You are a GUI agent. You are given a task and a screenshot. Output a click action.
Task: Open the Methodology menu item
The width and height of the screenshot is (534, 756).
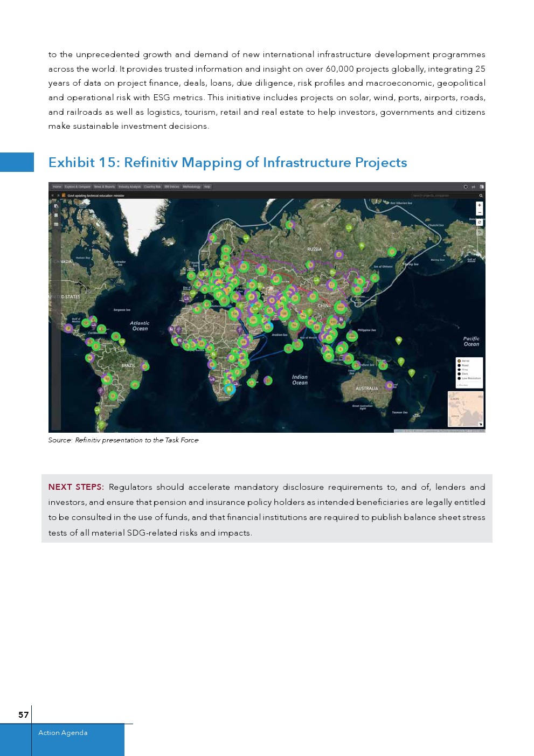click(191, 187)
